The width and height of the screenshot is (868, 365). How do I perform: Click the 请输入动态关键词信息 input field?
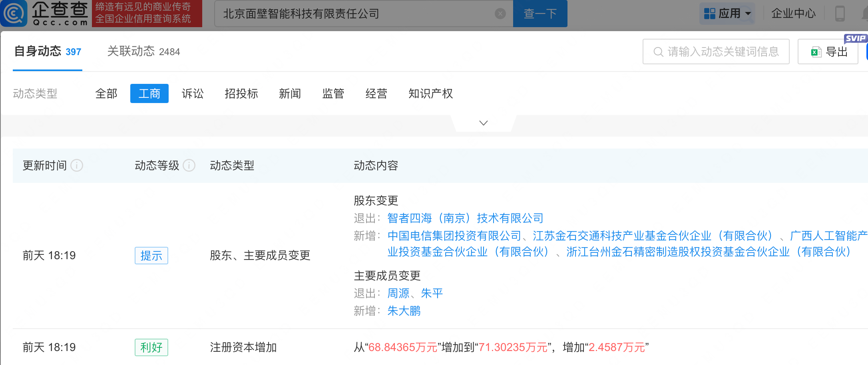[x=723, y=52]
